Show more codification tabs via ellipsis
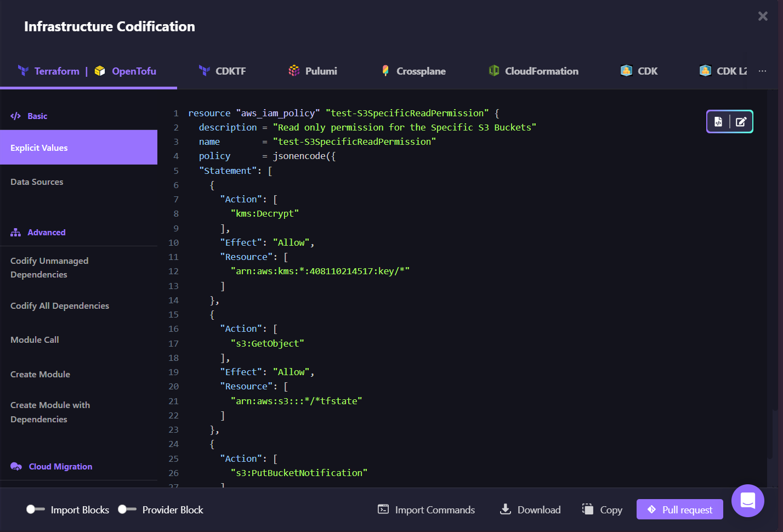The height and width of the screenshot is (532, 783). (762, 71)
